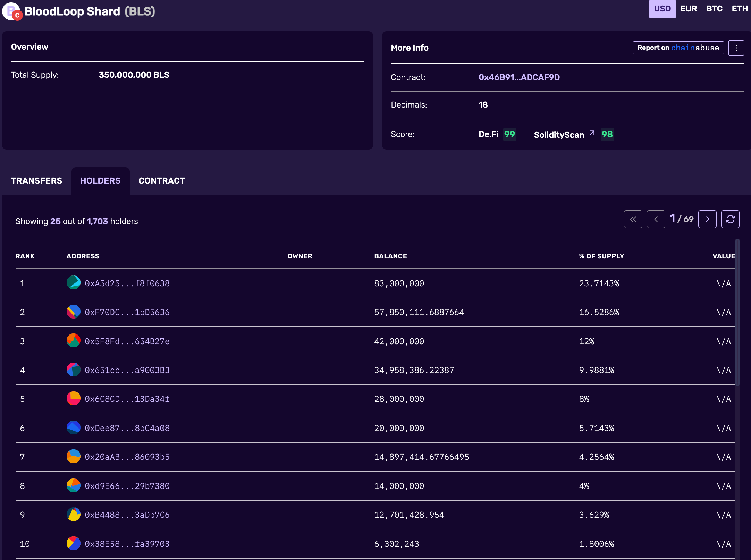751x560 pixels.
Task: Go to the previous holders page
Action: coord(656,219)
